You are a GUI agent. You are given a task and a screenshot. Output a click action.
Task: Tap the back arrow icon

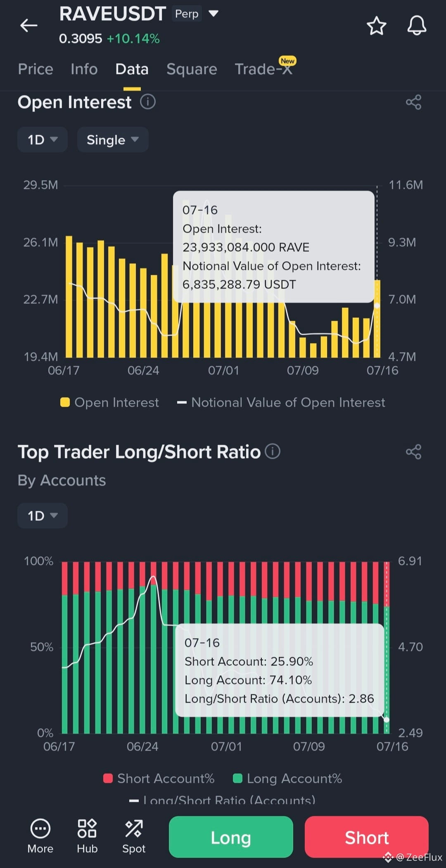pyautogui.click(x=28, y=25)
